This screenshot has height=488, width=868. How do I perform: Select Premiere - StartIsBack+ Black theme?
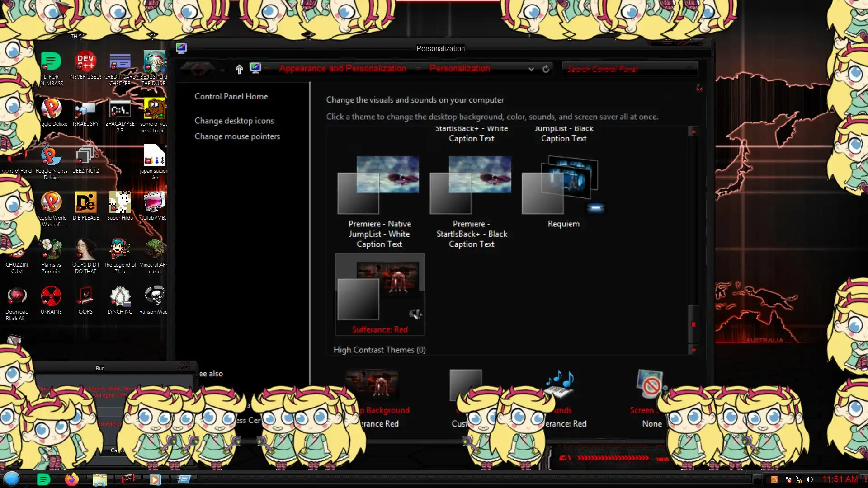coord(471,185)
